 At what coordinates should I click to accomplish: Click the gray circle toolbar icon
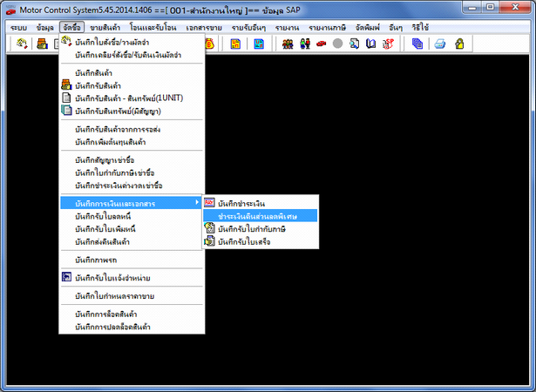pos(337,44)
